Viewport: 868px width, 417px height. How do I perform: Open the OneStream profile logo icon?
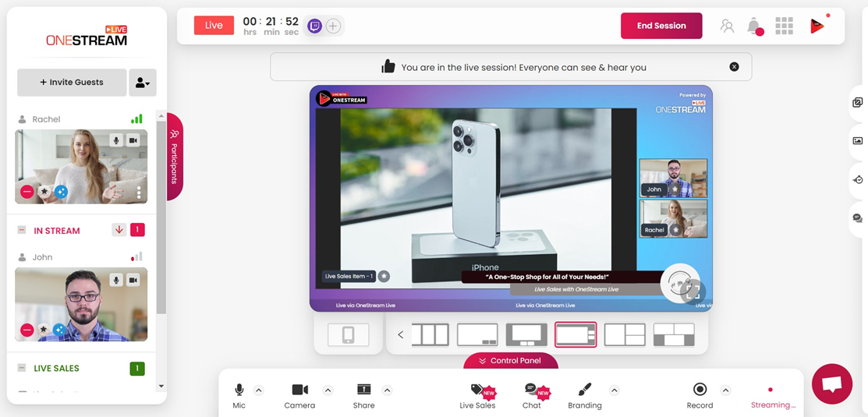[817, 26]
